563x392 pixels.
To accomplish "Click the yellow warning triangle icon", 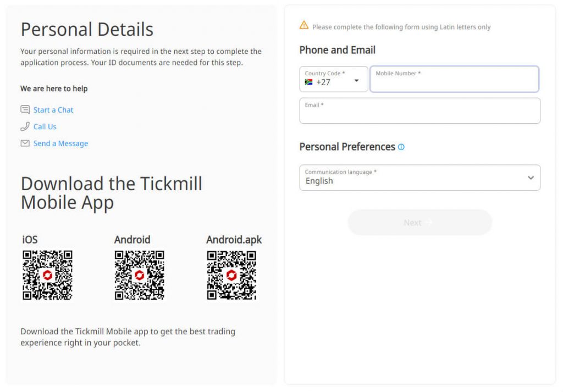I will pos(304,25).
